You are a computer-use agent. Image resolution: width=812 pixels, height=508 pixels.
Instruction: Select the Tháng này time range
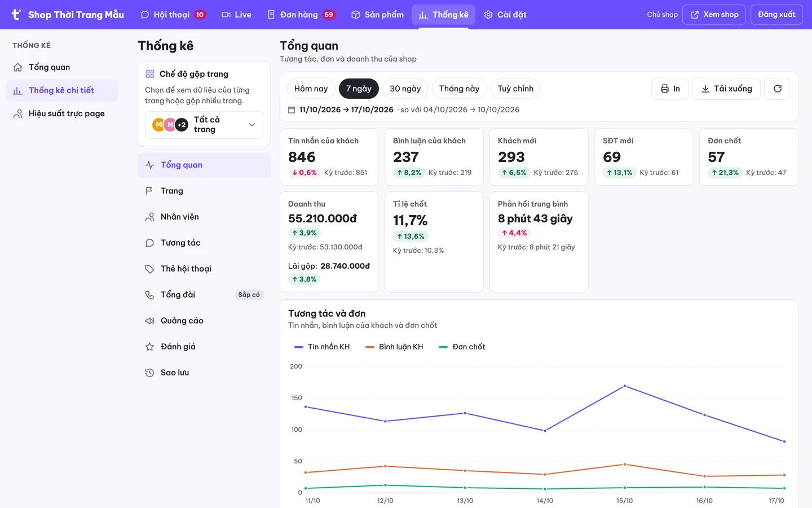click(460, 89)
